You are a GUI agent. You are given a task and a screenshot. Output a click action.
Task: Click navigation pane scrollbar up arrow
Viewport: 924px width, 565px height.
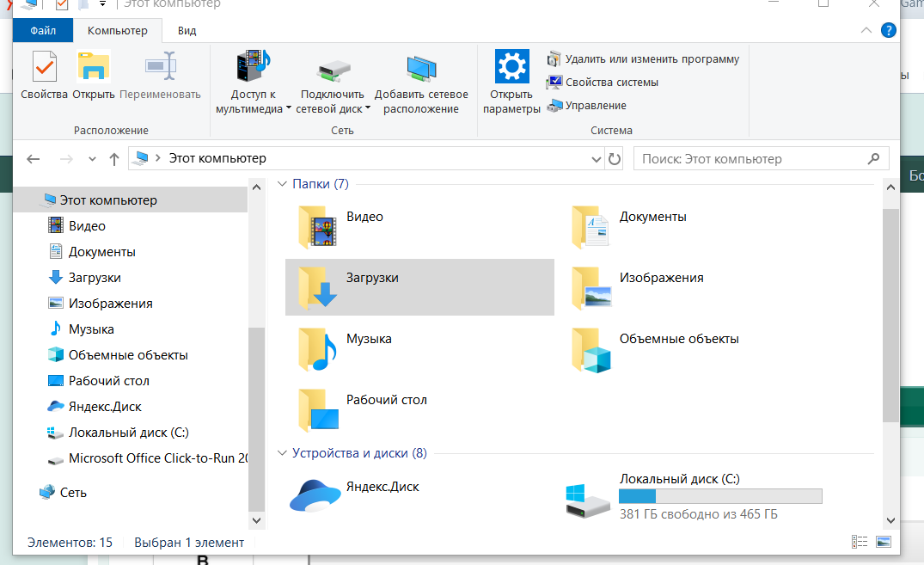coord(256,187)
